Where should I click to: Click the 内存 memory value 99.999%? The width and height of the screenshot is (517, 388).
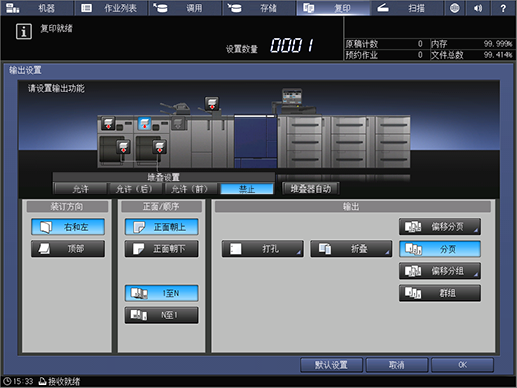tap(498, 44)
